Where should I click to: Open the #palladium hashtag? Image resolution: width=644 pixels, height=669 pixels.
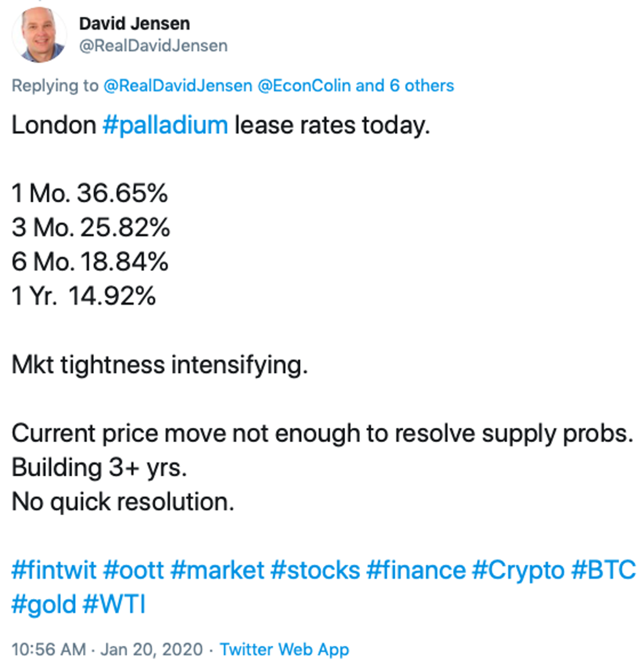click(165, 126)
